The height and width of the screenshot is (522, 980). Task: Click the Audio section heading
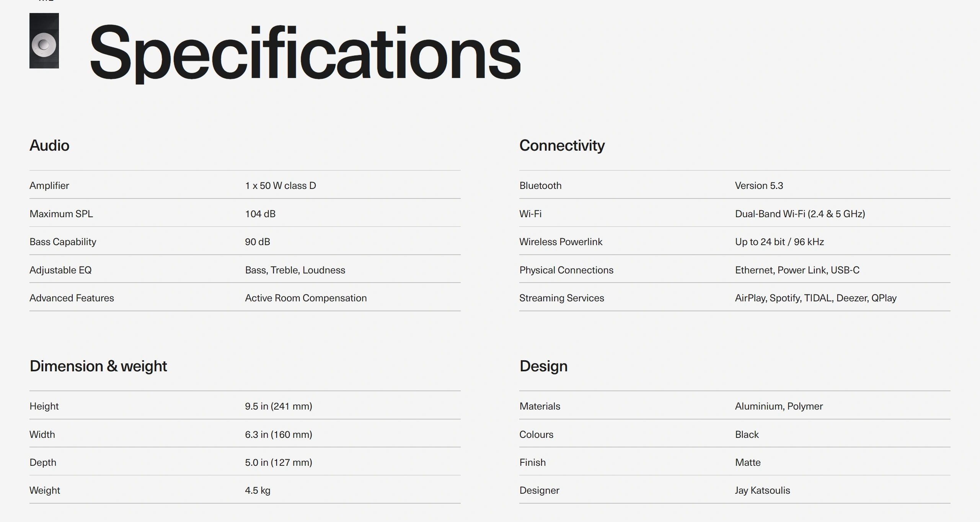49,145
